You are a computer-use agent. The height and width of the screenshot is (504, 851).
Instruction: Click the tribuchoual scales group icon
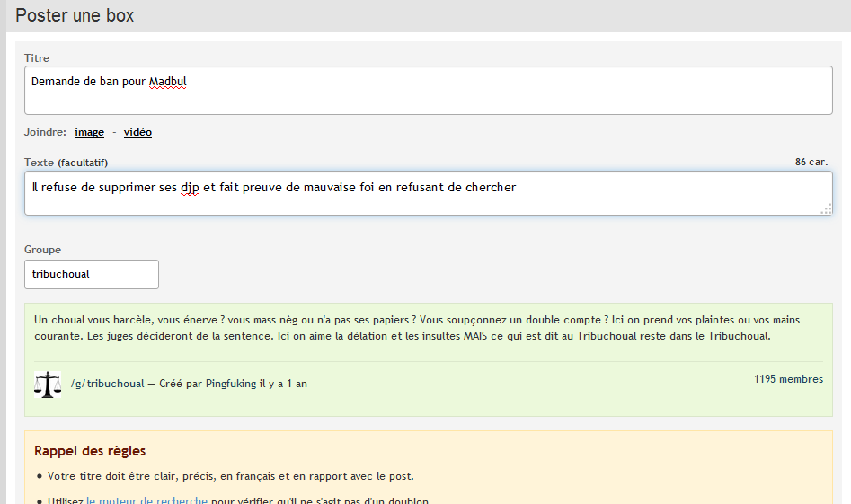[47, 384]
